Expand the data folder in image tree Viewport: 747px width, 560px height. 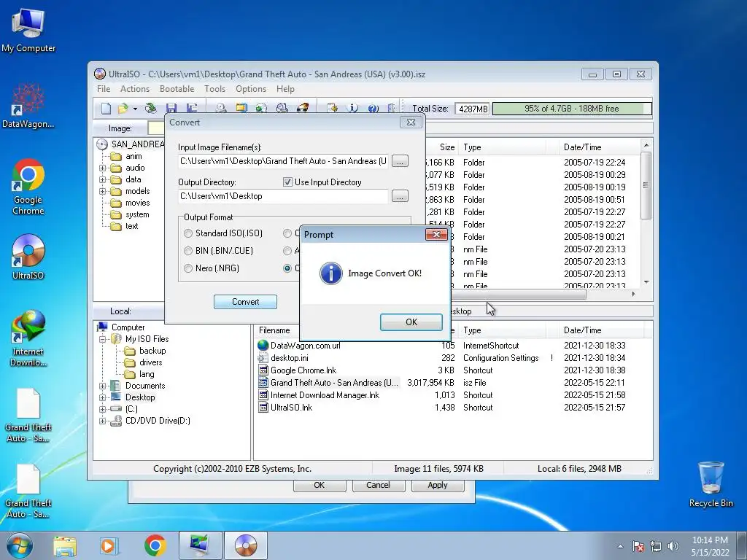pos(102,180)
